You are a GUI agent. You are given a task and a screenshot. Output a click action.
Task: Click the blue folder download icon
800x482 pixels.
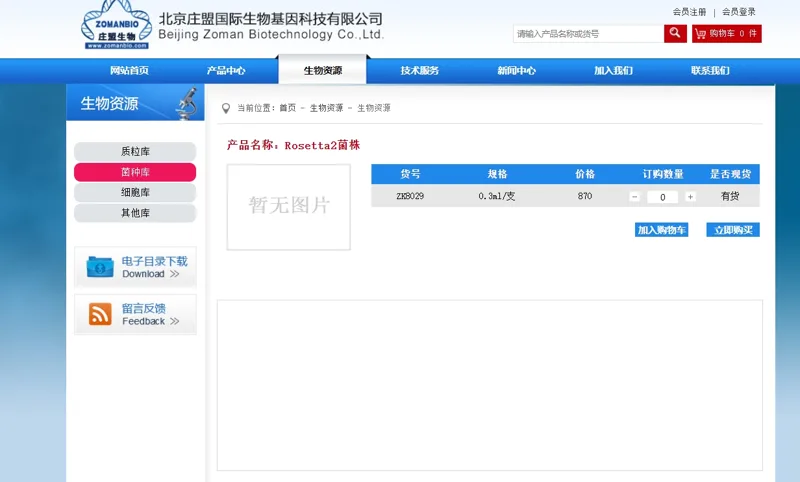point(100,267)
